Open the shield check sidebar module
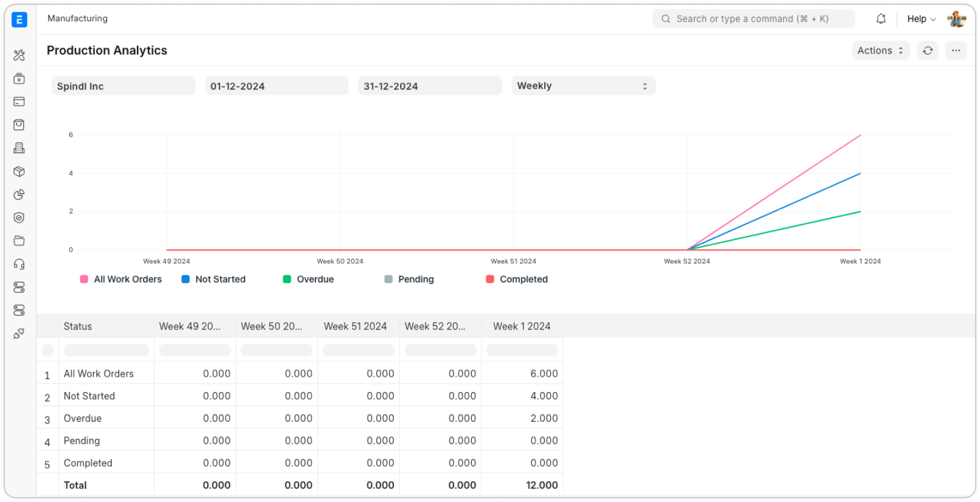Image resolution: width=980 pixels, height=502 pixels. tap(19, 218)
